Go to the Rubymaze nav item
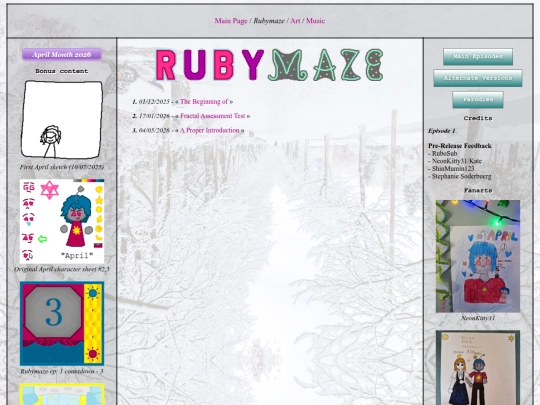 [269, 21]
